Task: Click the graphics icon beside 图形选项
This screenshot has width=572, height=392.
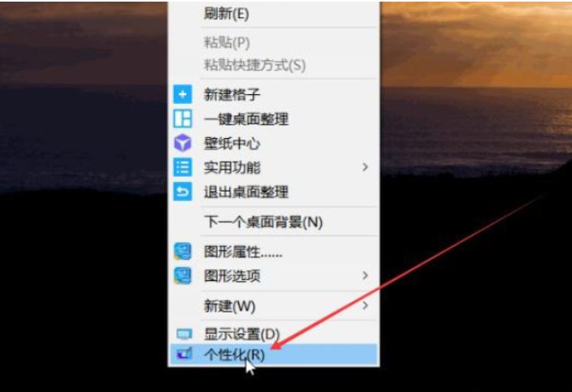Action: click(x=182, y=276)
